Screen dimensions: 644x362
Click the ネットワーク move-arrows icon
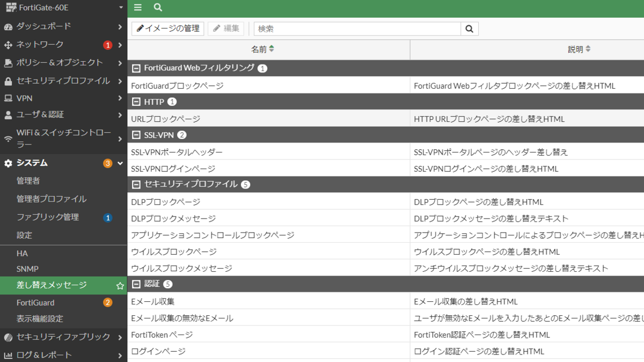point(8,45)
